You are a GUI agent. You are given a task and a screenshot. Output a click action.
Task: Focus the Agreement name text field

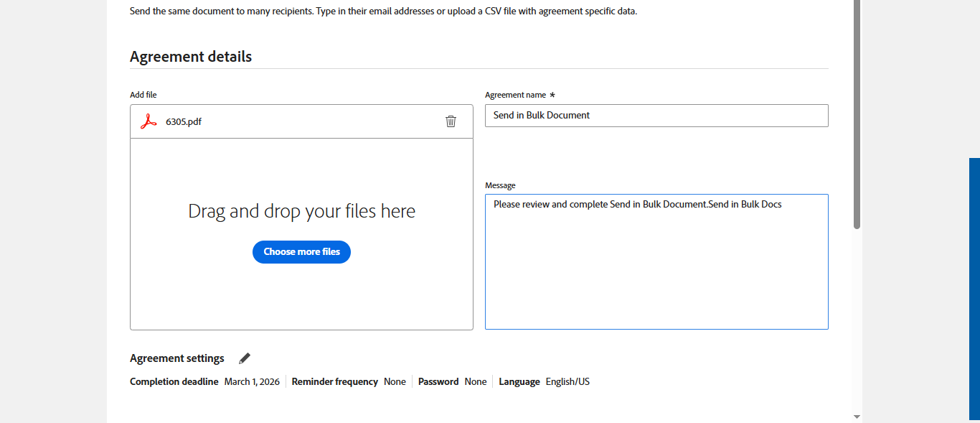[x=656, y=116]
